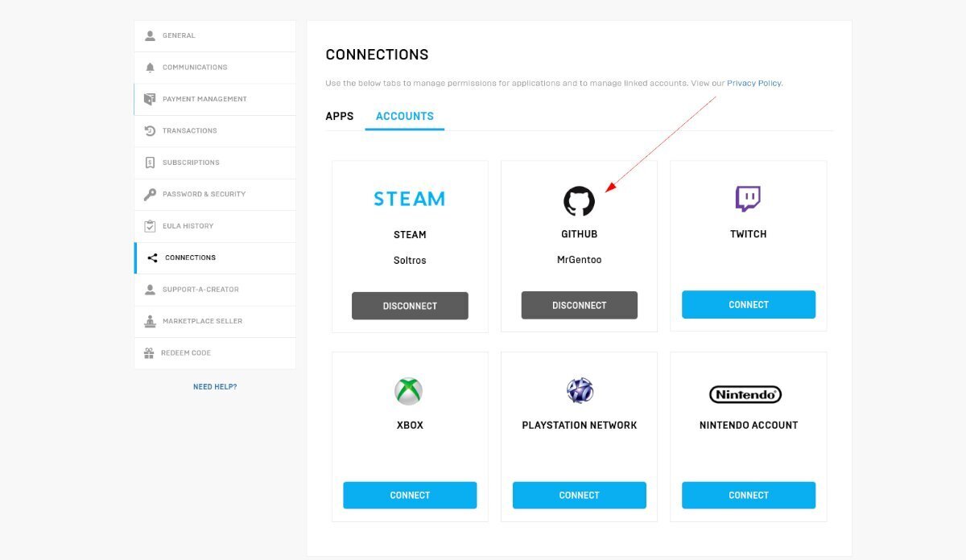Click the Communications bell icon

(150, 68)
